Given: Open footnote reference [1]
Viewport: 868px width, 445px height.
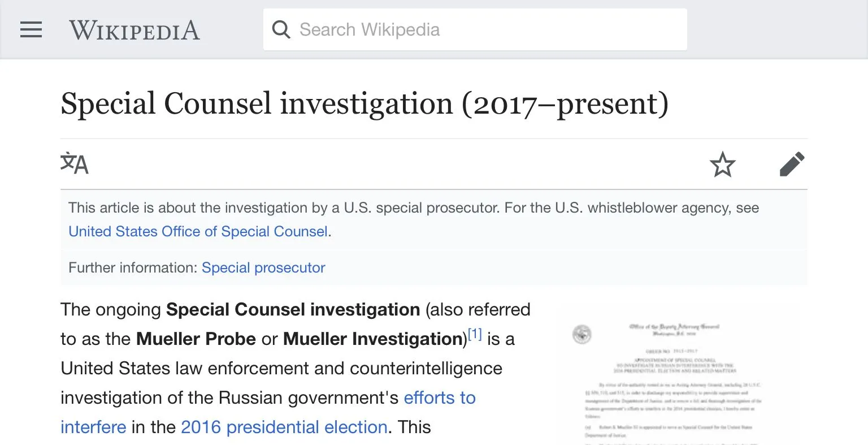Looking at the screenshot, I should [475, 335].
